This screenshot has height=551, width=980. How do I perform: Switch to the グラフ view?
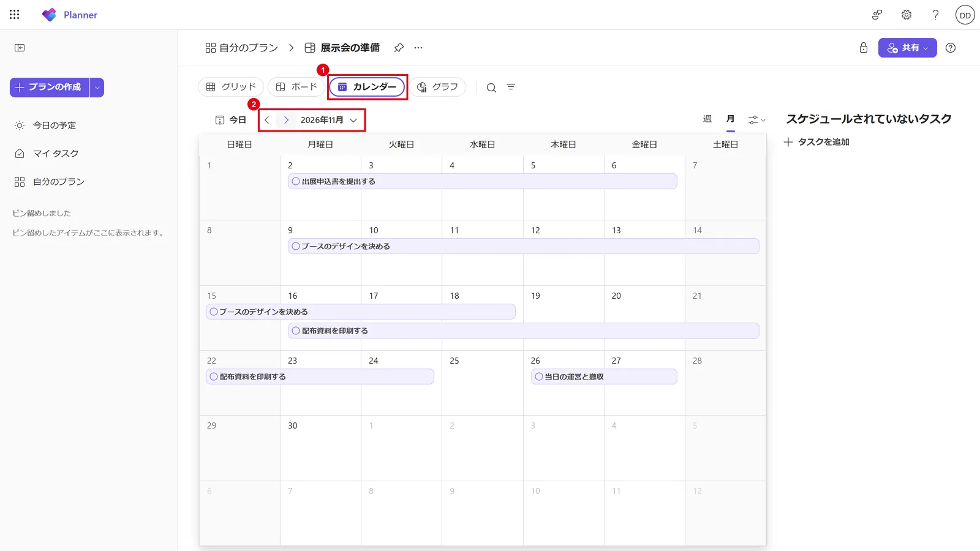pyautogui.click(x=437, y=87)
